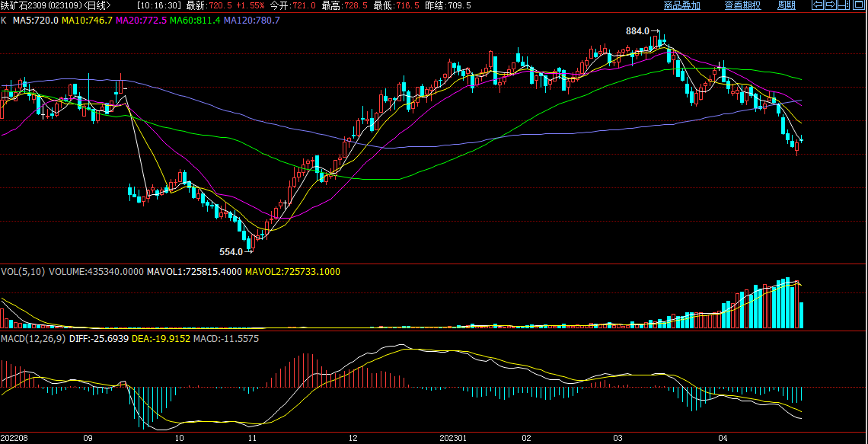Click the MAVOL1:725815.4000 label

click(x=193, y=272)
